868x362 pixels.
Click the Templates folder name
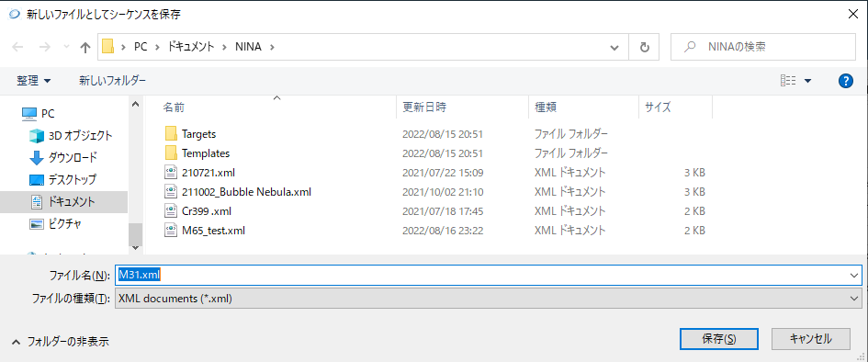(206, 153)
